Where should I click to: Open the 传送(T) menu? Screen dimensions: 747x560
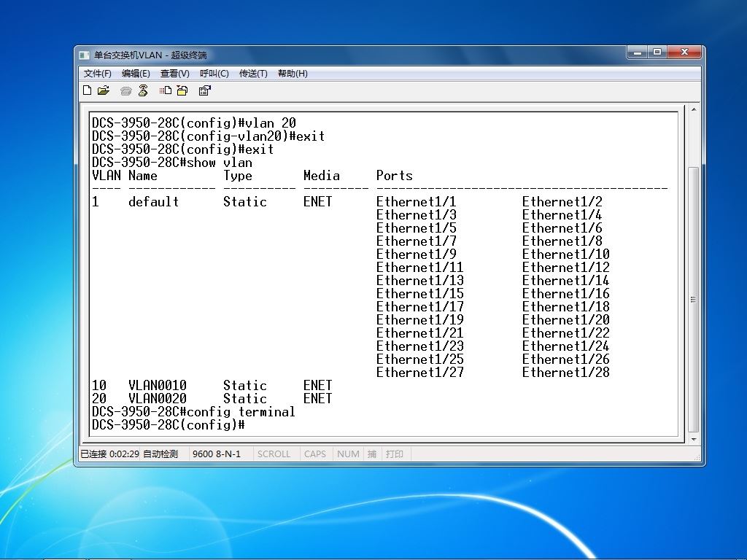pos(253,74)
